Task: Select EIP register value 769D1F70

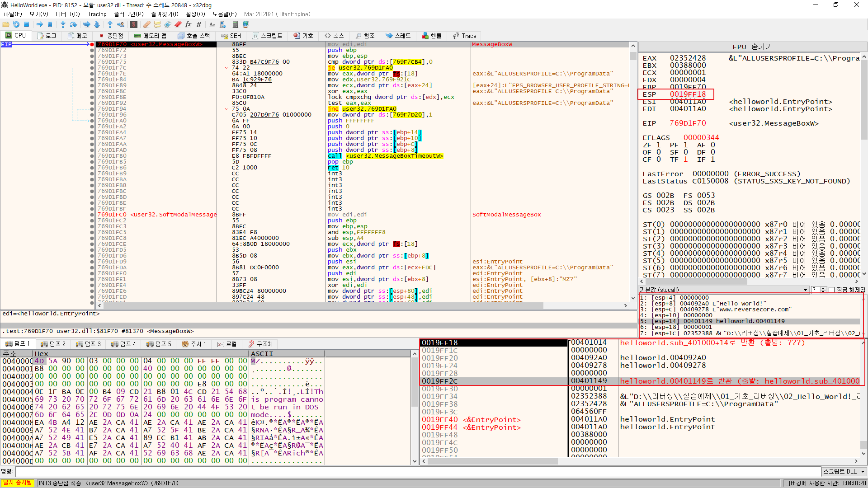Action: click(688, 123)
